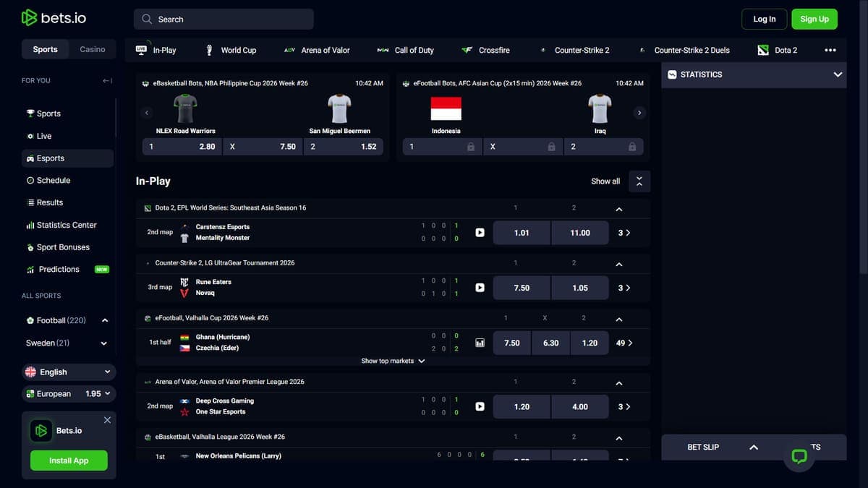Screen dimensions: 868x488
Task: Collapse the Arena of Valor Premier League section
Action: pyautogui.click(x=618, y=382)
